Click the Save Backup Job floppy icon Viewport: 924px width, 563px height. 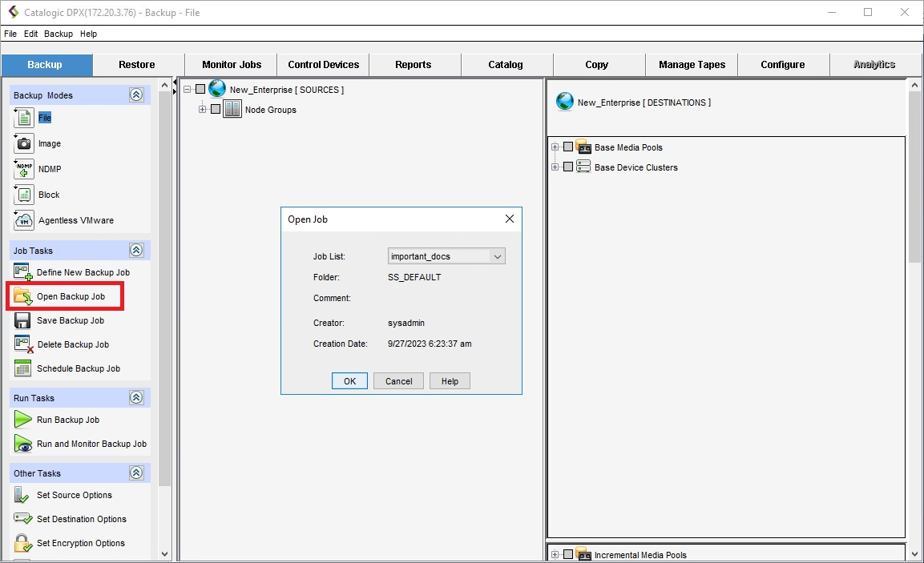pyautogui.click(x=22, y=321)
